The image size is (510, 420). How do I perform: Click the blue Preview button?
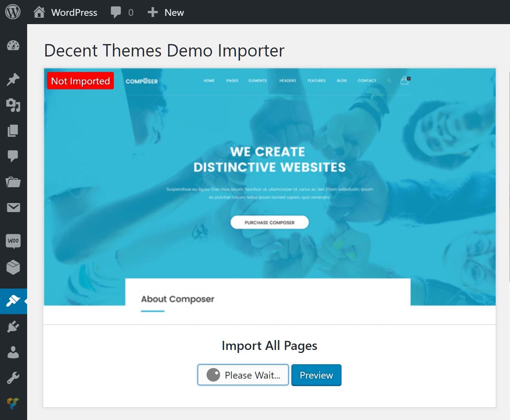pos(316,375)
